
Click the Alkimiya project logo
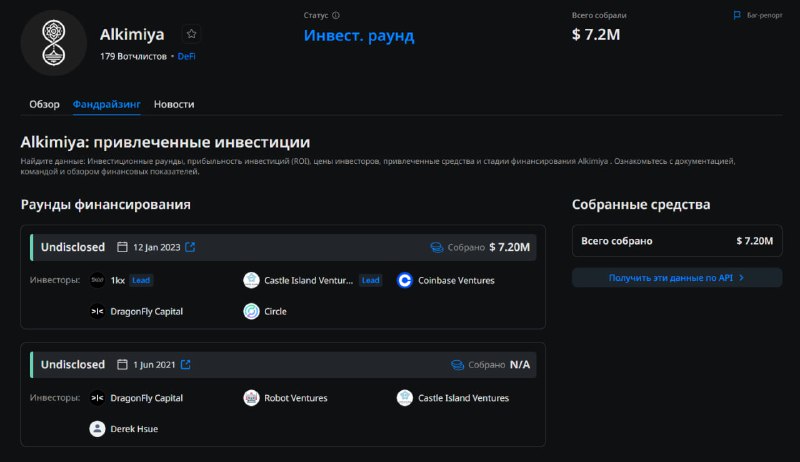point(54,43)
